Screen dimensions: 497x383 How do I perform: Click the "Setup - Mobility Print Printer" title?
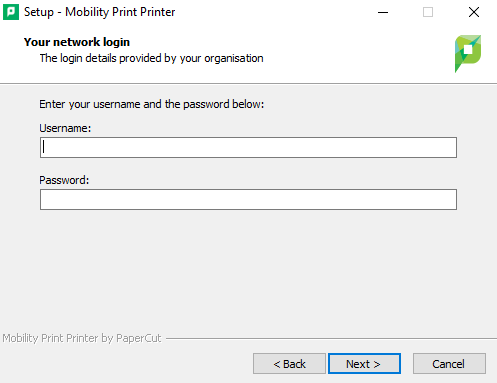(x=99, y=12)
